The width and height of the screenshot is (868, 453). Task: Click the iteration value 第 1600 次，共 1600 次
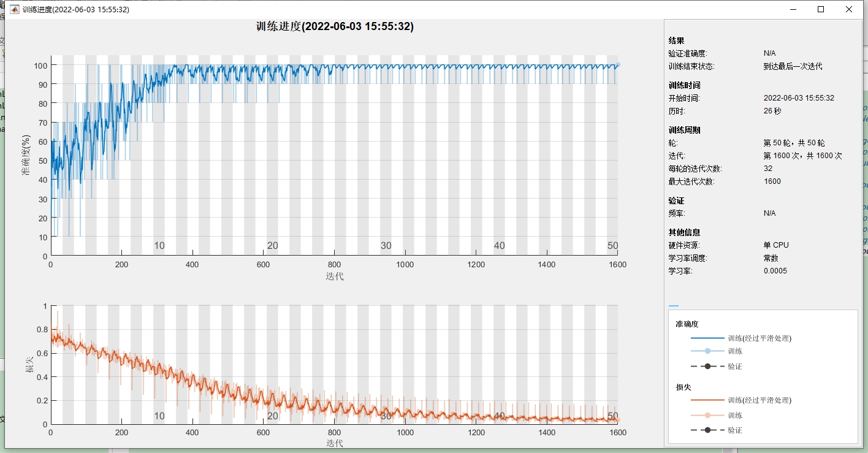pyautogui.click(x=803, y=156)
